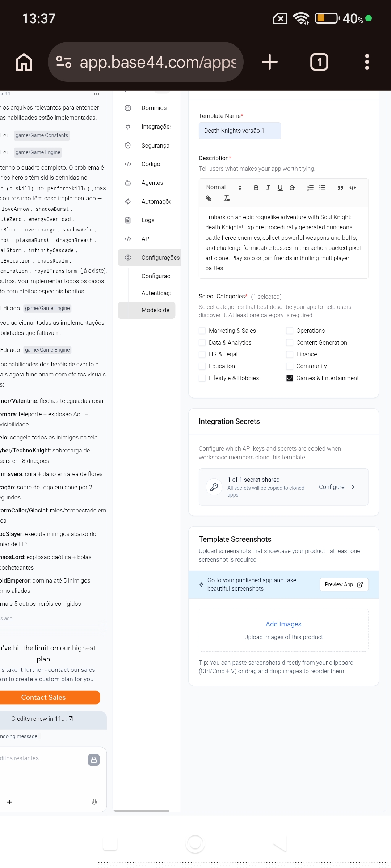Insert blockquote in description editor
391x868 pixels.
click(340, 187)
